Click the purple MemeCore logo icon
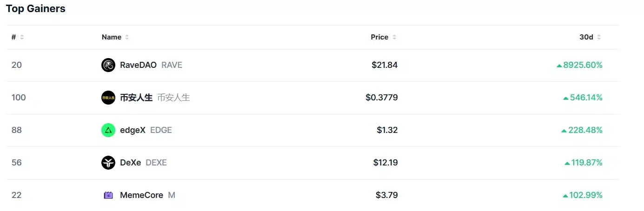The image size is (644, 211). pyautogui.click(x=108, y=195)
